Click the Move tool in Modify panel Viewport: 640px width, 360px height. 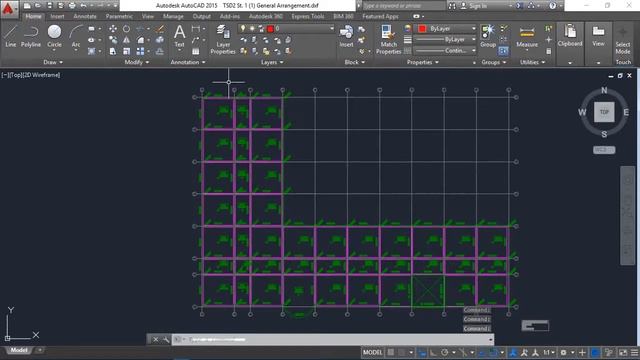point(113,29)
